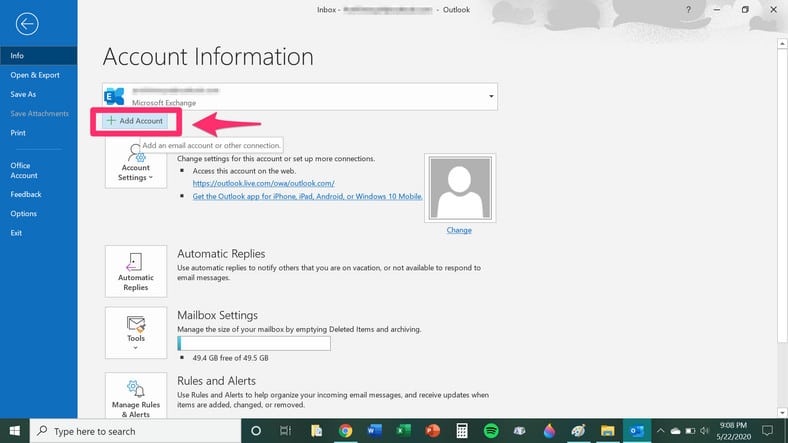Open the paint palette app in taskbar
The width and height of the screenshot is (788, 443).
[x=578, y=431]
